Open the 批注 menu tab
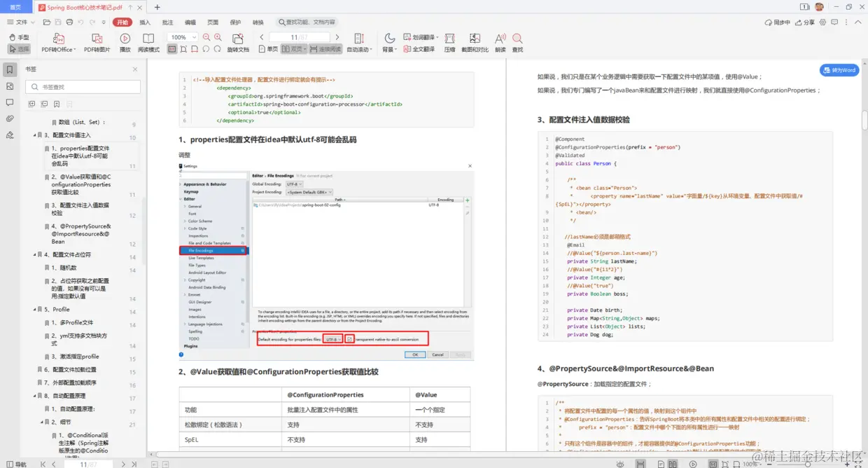868x468 pixels. click(167, 22)
